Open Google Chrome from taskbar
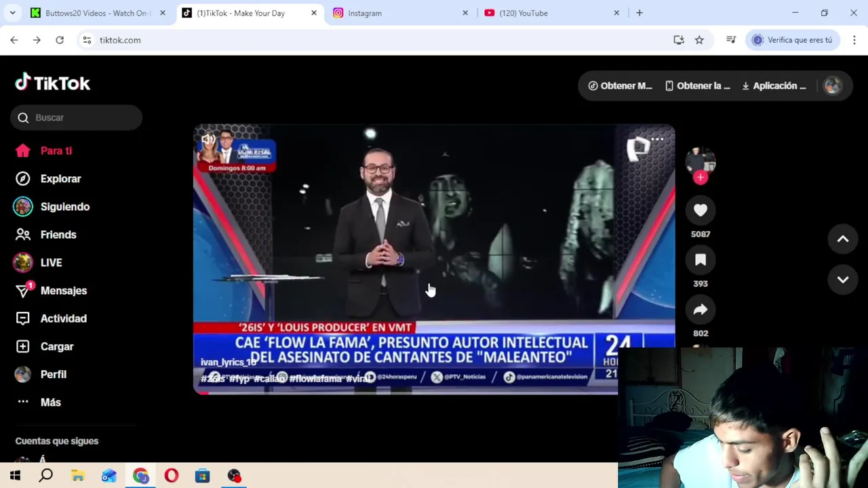 click(x=140, y=476)
